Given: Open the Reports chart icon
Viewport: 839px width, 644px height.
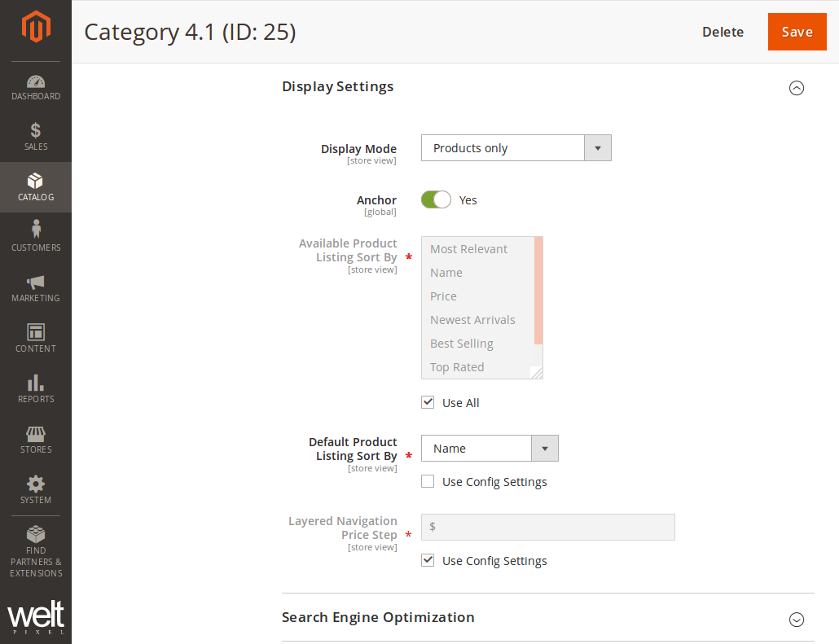Looking at the screenshot, I should [36, 389].
